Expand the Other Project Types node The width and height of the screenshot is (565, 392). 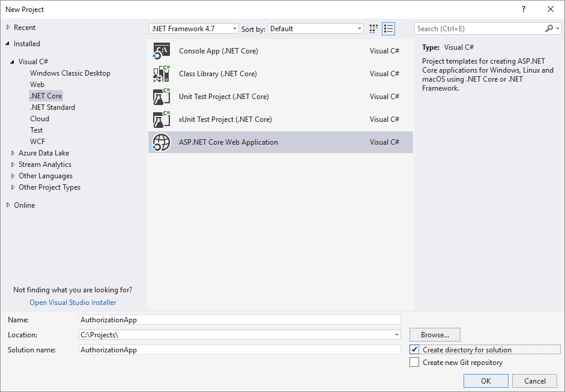(13, 187)
